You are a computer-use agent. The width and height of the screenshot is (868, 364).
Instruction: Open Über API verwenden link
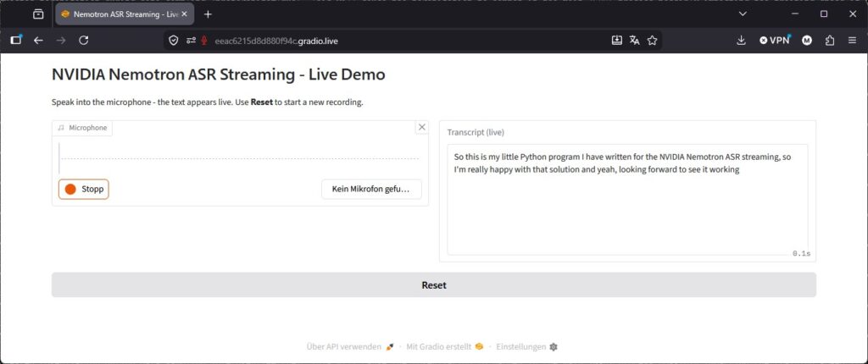350,347
